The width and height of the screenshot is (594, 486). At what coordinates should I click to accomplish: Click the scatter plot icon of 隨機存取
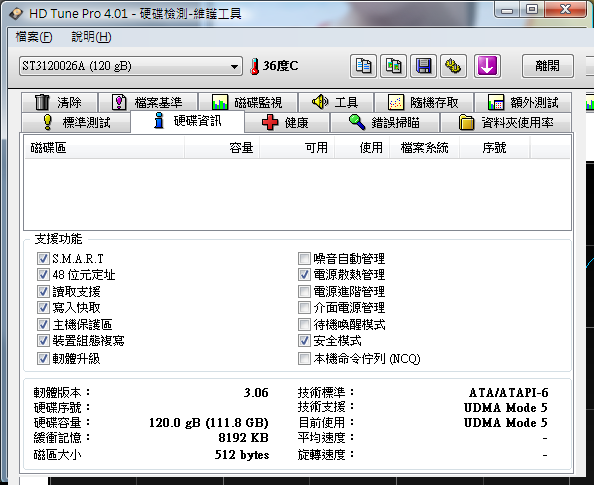[x=396, y=102]
